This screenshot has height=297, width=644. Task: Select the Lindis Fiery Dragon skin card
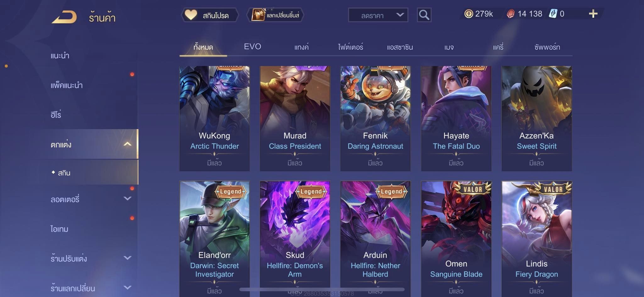point(537,239)
